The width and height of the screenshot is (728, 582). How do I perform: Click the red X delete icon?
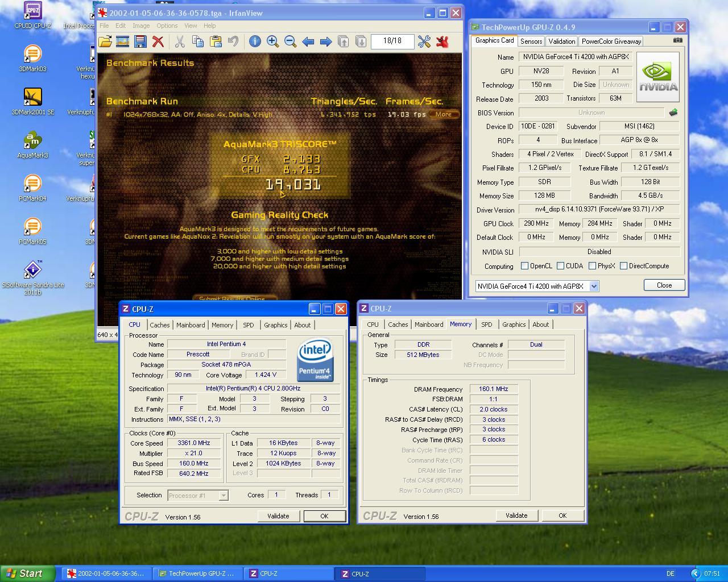point(158,41)
